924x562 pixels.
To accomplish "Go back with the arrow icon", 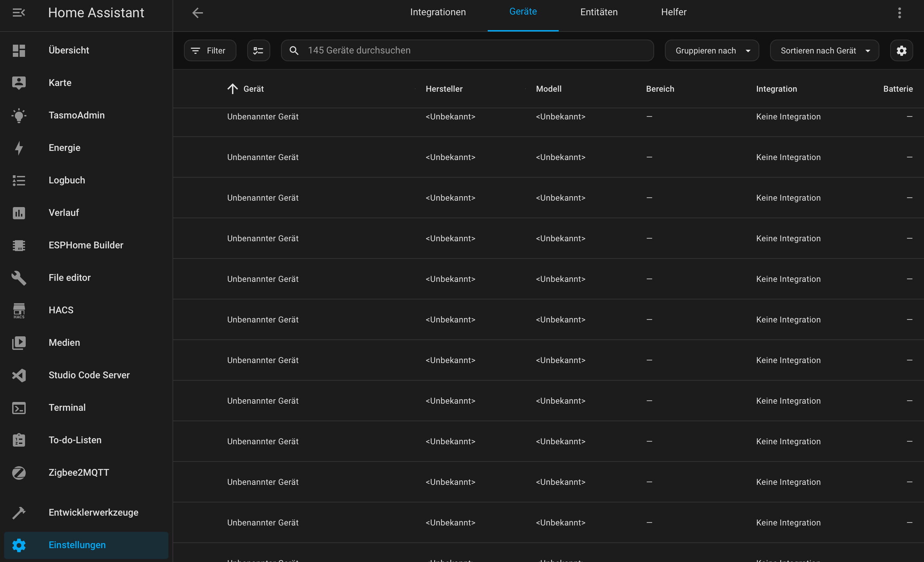I will (198, 13).
